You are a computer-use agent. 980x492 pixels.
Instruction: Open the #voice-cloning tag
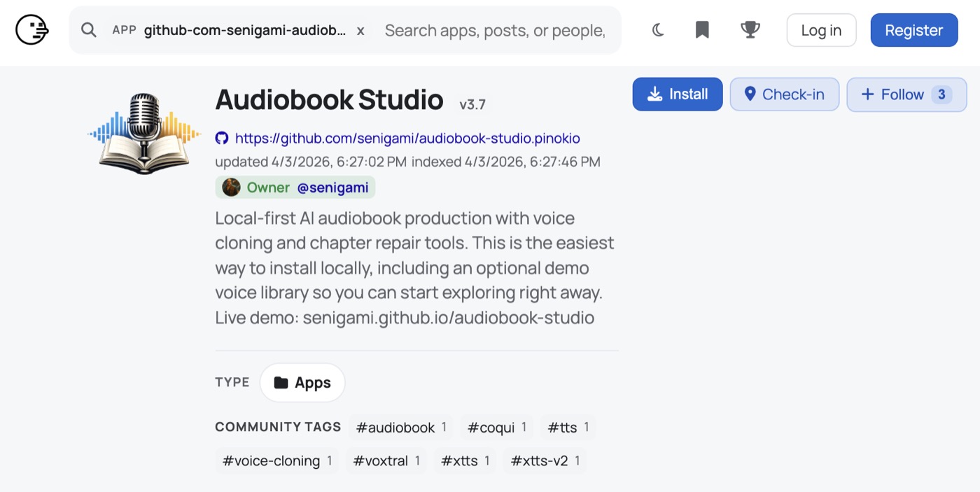point(277,461)
